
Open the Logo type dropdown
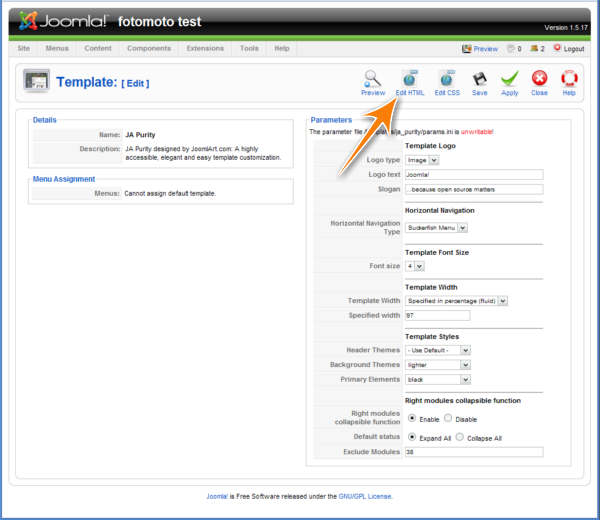[x=422, y=160]
